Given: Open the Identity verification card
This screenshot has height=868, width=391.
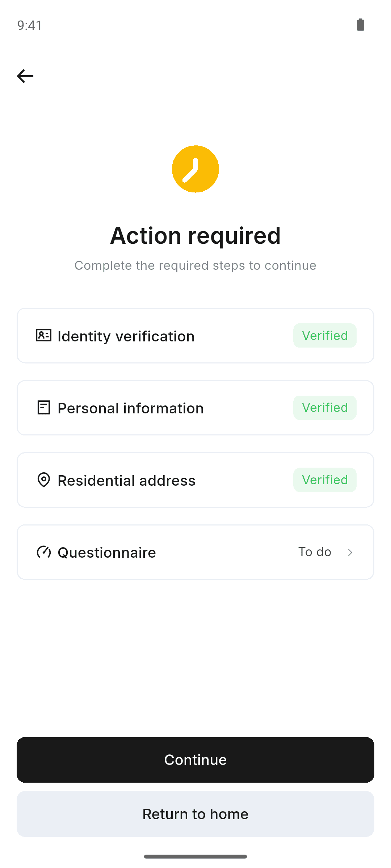Looking at the screenshot, I should click(195, 336).
